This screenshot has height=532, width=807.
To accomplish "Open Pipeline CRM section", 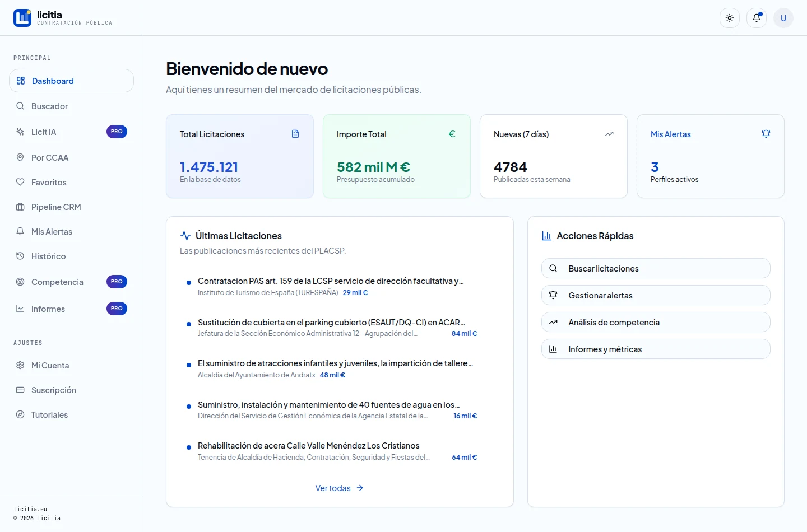I will click(x=71, y=207).
